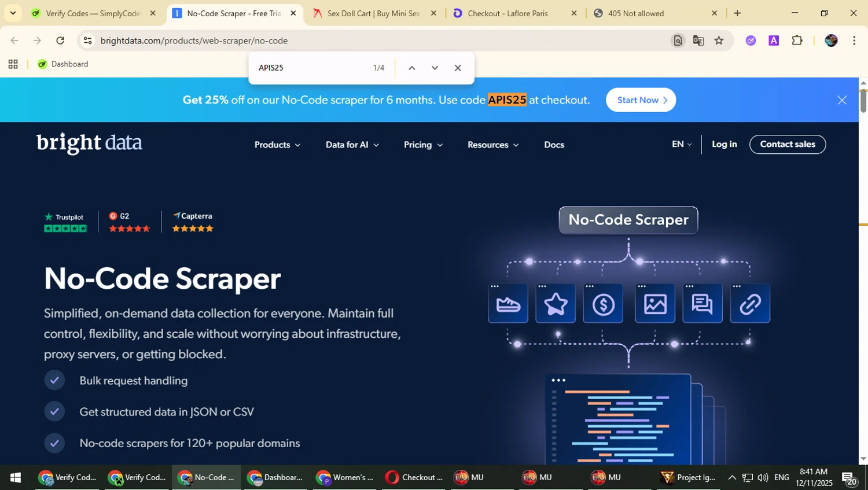Open a new browser tab

point(737,13)
